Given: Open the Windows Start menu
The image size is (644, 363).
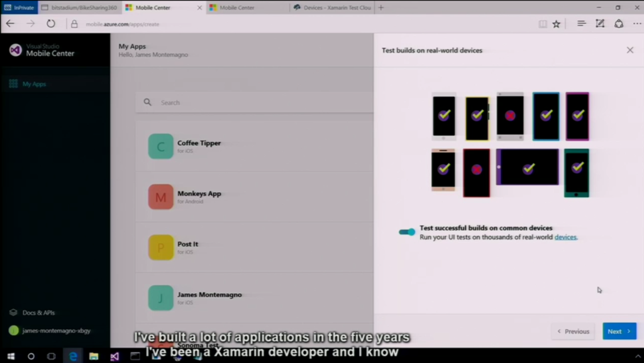Looking at the screenshot, I should (x=11, y=356).
